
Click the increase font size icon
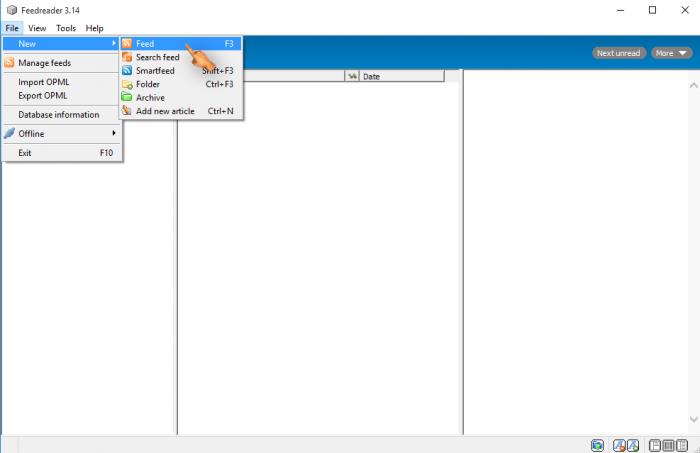633,445
